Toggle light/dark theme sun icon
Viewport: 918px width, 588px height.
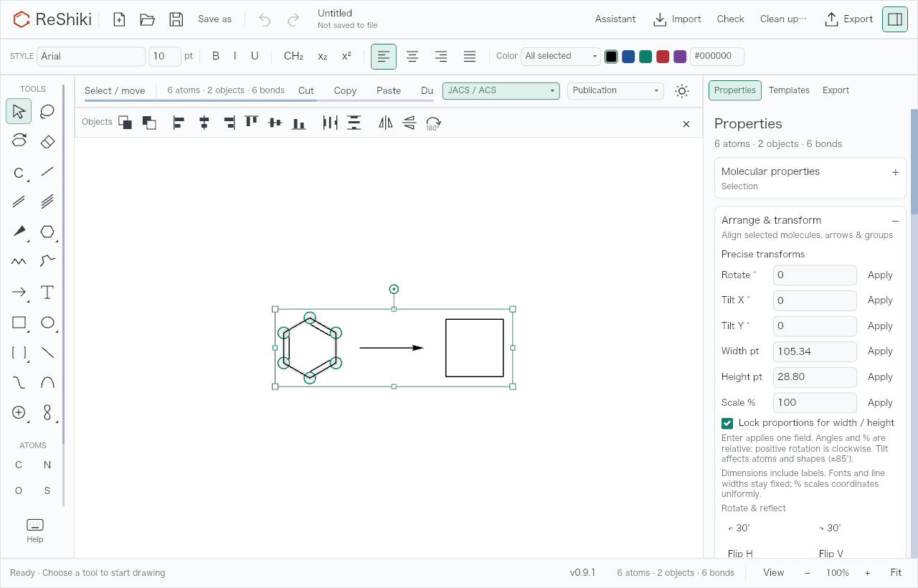(682, 91)
